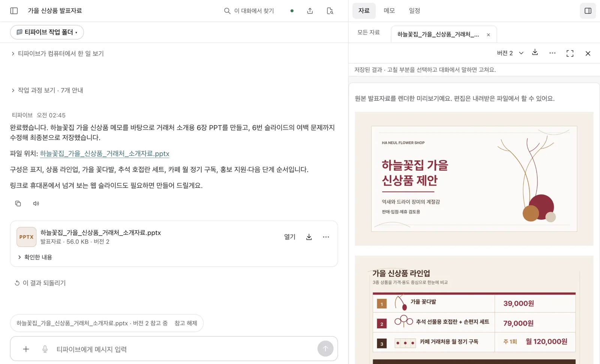
Task: Play the reply aloud with speaker icon
Action: 36,203
